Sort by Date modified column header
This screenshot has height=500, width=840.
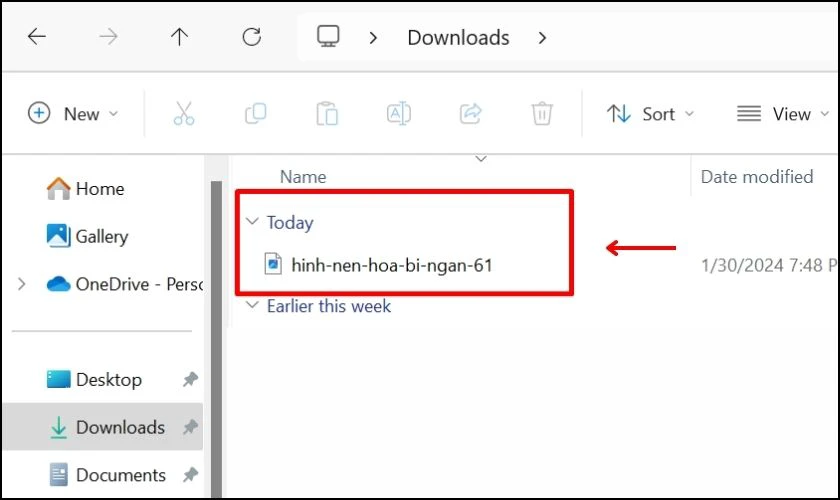tap(756, 176)
